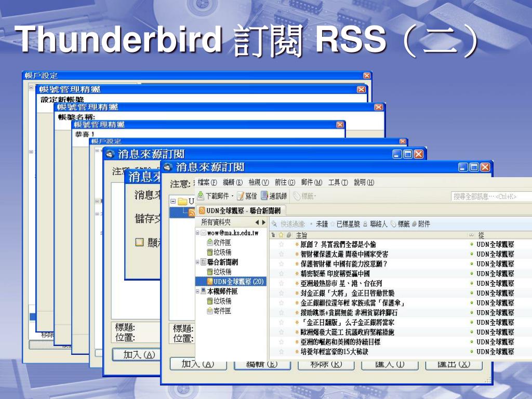
Task: Select the UDN全球觀察 (20) feed folder
Action: [231, 281]
